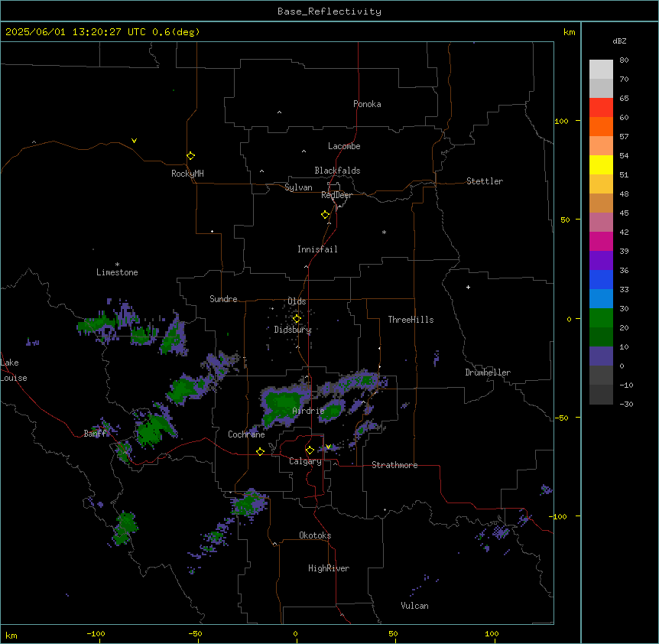Screen dimensions: 659x644
Task: Click the Olds town label
Action: [x=297, y=301]
